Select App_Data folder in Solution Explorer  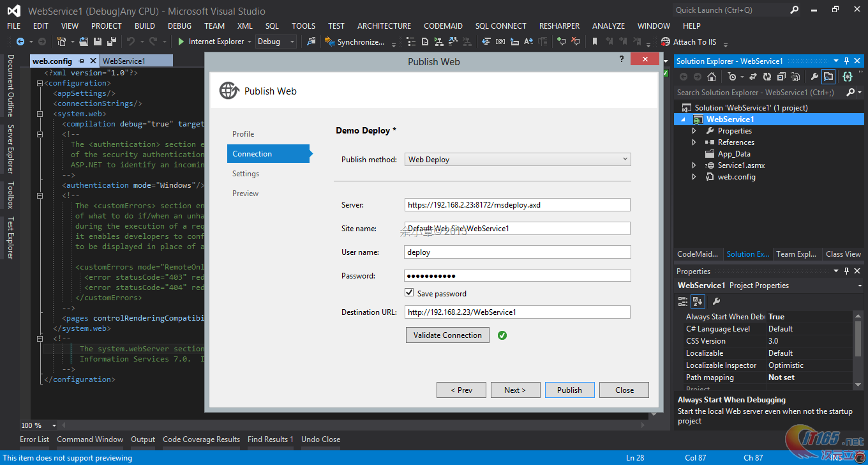click(x=734, y=154)
